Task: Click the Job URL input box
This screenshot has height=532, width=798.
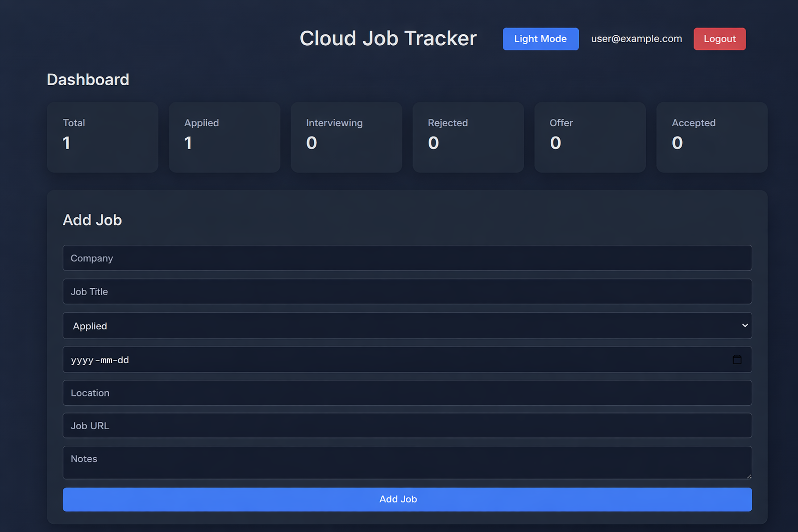Action: 407,425
